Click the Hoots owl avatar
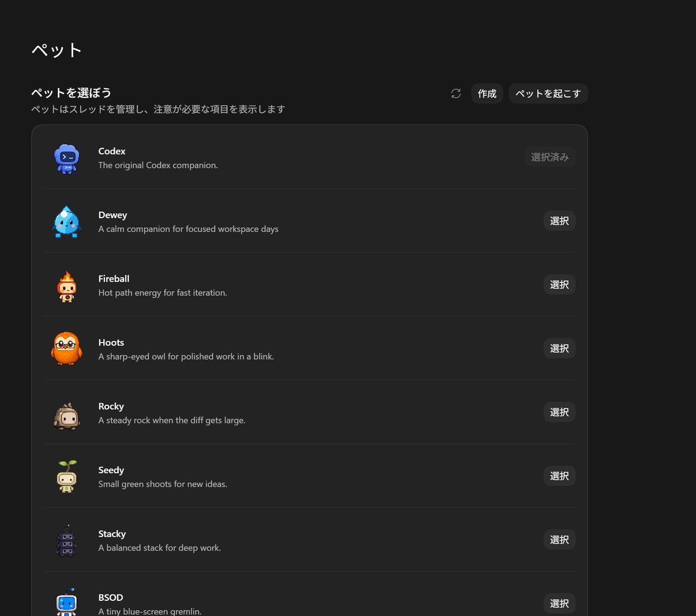Screen dimensions: 696x616 click(67, 348)
